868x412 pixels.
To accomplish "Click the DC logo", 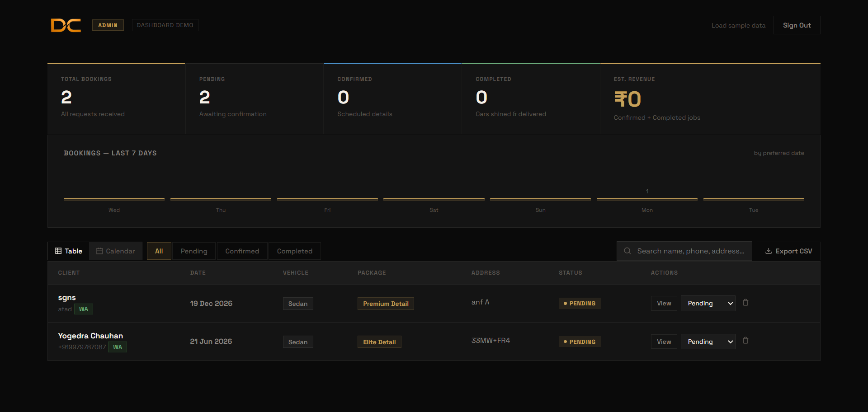I will pos(66,25).
